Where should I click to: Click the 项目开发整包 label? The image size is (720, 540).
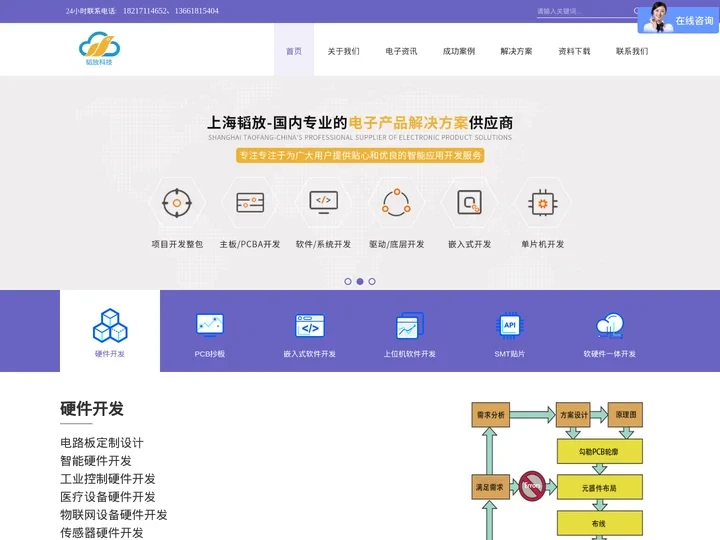(x=177, y=244)
